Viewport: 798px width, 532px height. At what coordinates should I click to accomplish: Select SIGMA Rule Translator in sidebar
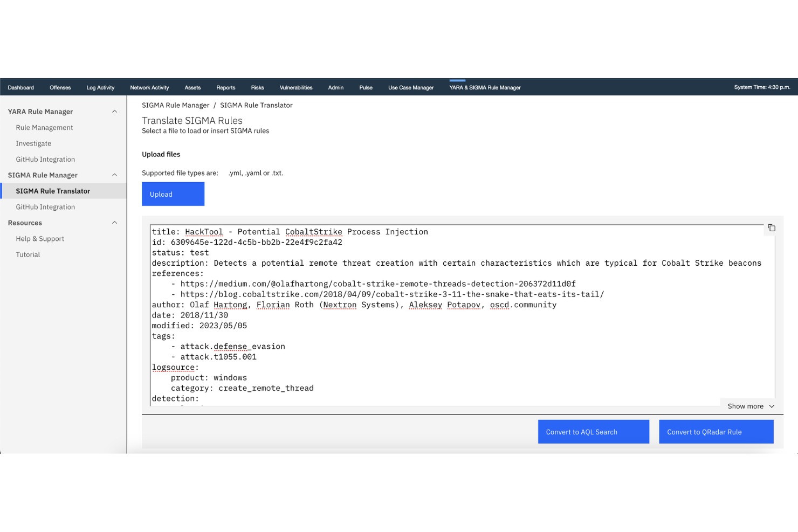(53, 190)
